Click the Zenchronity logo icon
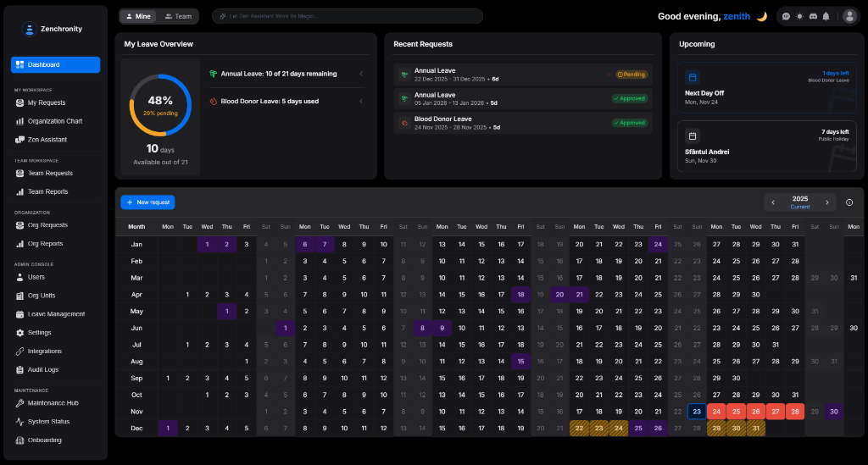 click(x=30, y=29)
